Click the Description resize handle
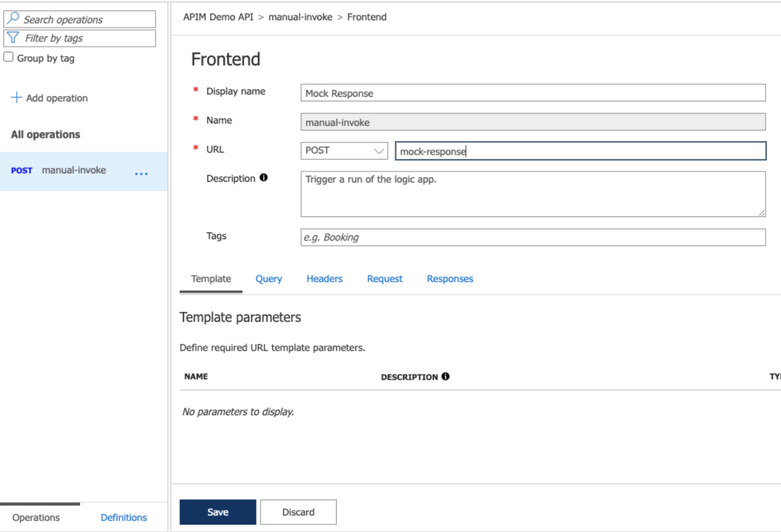Image resolution: width=781 pixels, height=532 pixels. click(761, 213)
